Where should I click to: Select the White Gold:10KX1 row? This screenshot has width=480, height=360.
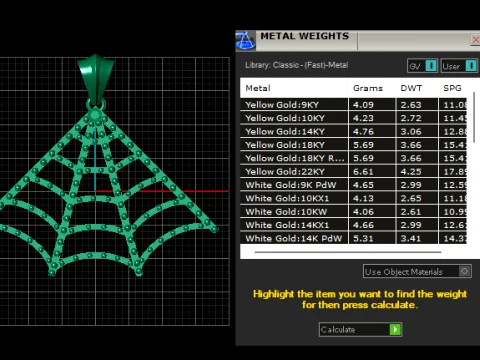point(353,198)
